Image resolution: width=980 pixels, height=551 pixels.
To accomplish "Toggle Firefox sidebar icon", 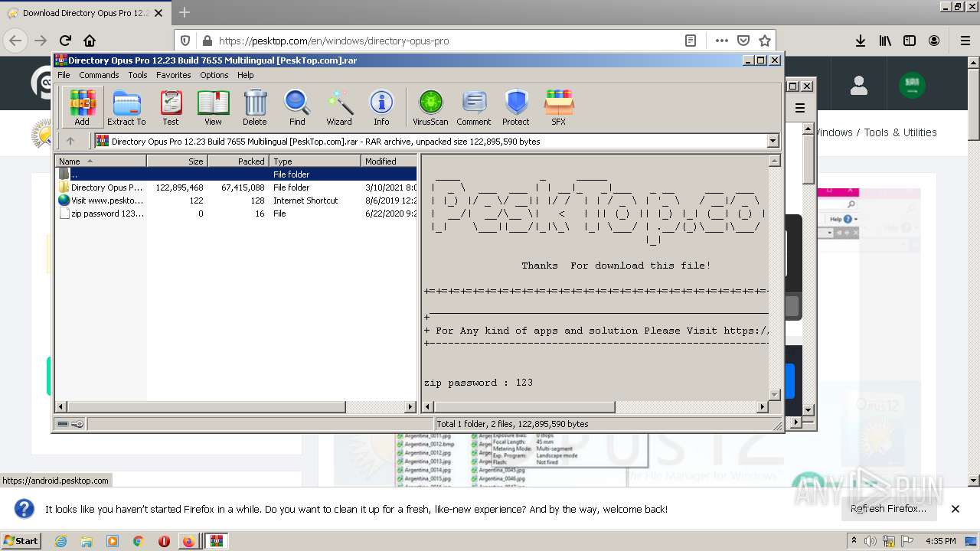I will tap(910, 41).
